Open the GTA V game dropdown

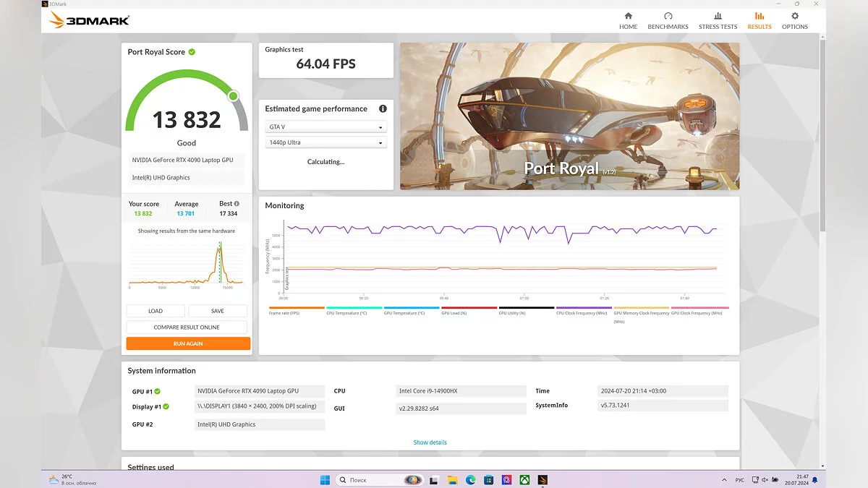325,127
